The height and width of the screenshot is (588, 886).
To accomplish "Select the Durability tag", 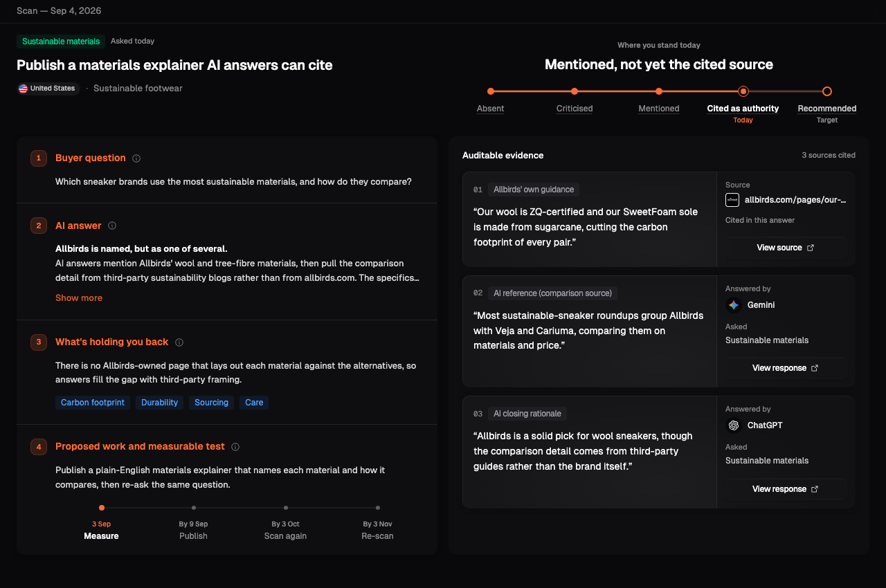I will (159, 403).
